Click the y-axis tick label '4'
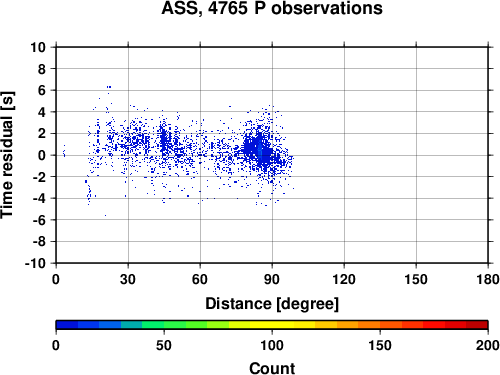The width and height of the screenshot is (500, 375). [42, 112]
